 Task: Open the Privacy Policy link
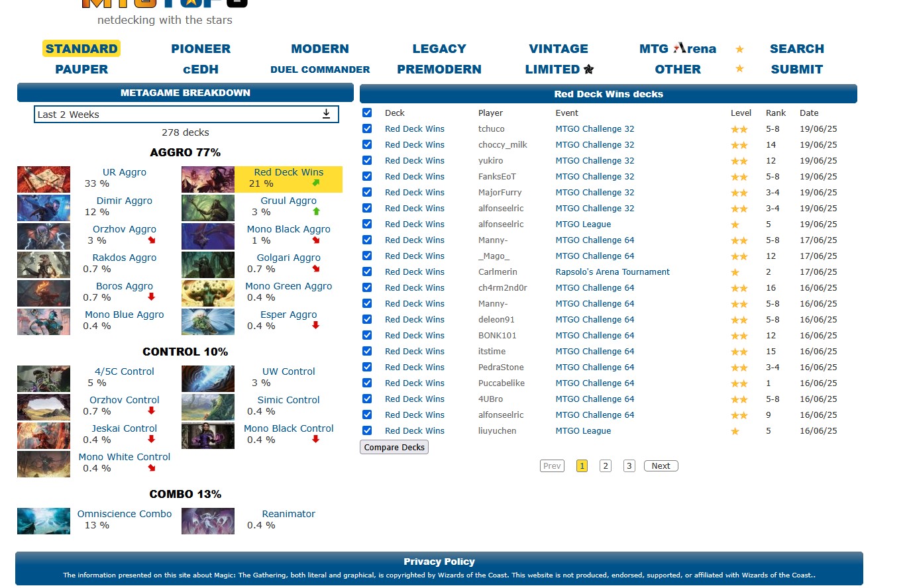(x=439, y=562)
